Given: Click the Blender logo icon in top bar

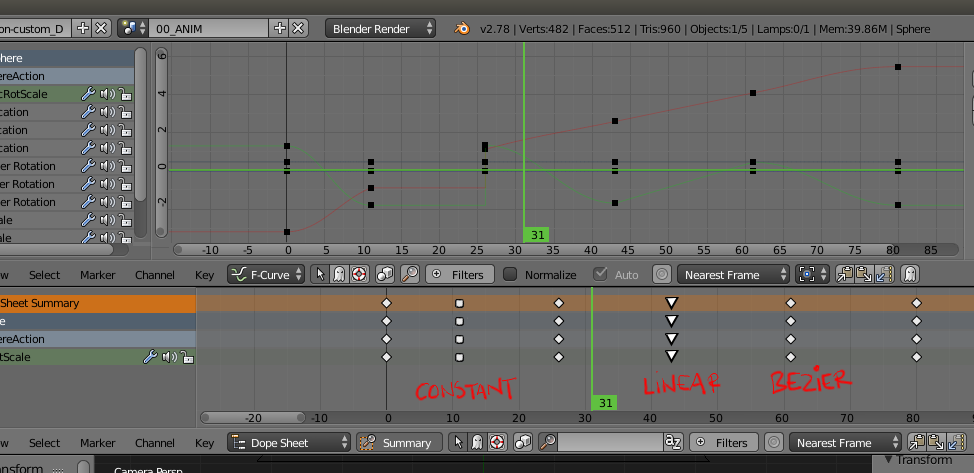Looking at the screenshot, I should click(x=462, y=29).
